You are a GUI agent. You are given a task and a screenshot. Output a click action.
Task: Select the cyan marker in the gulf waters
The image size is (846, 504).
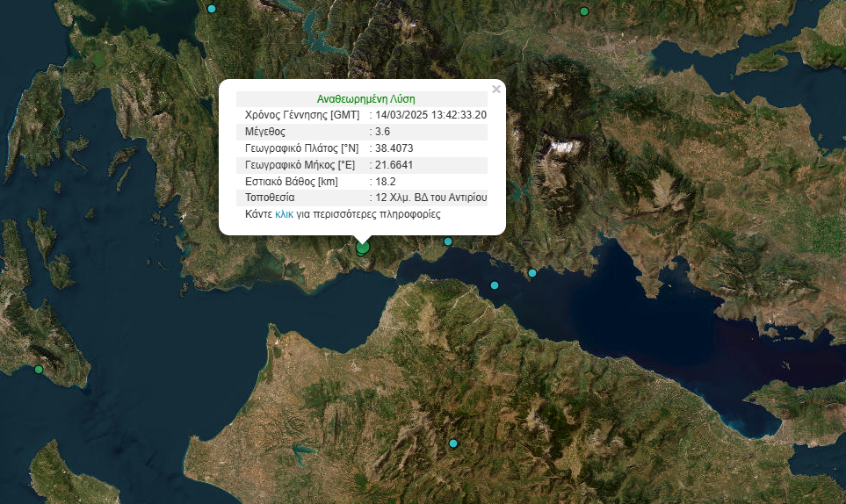(495, 285)
